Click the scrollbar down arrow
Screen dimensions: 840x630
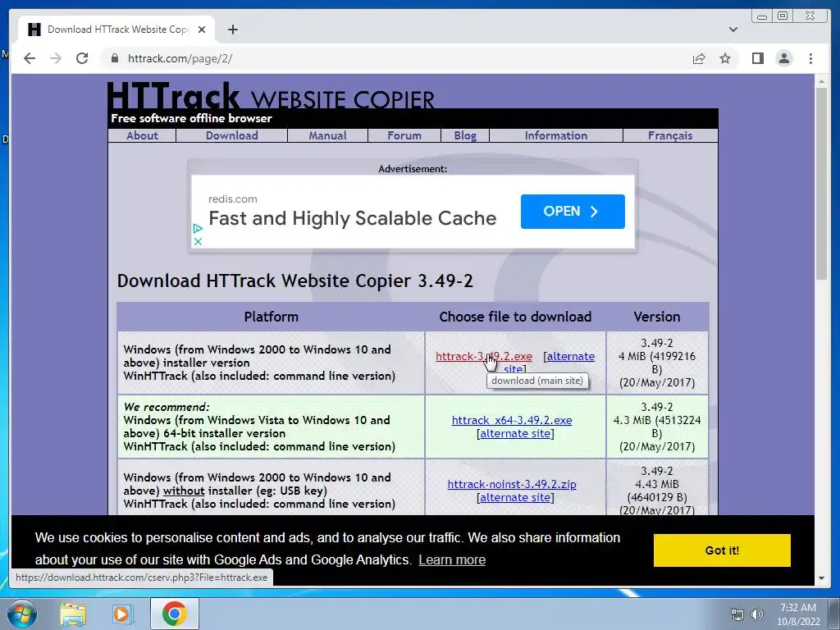tap(821, 578)
